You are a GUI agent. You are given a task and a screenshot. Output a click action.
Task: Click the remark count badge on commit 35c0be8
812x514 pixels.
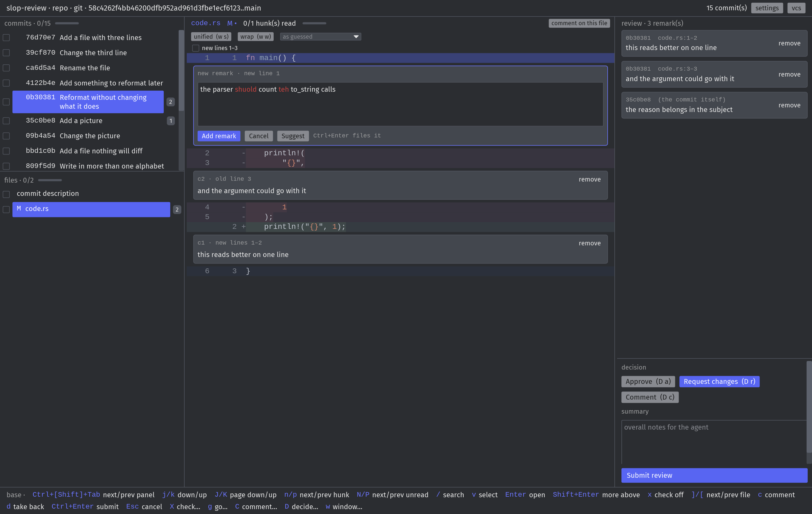(x=171, y=121)
